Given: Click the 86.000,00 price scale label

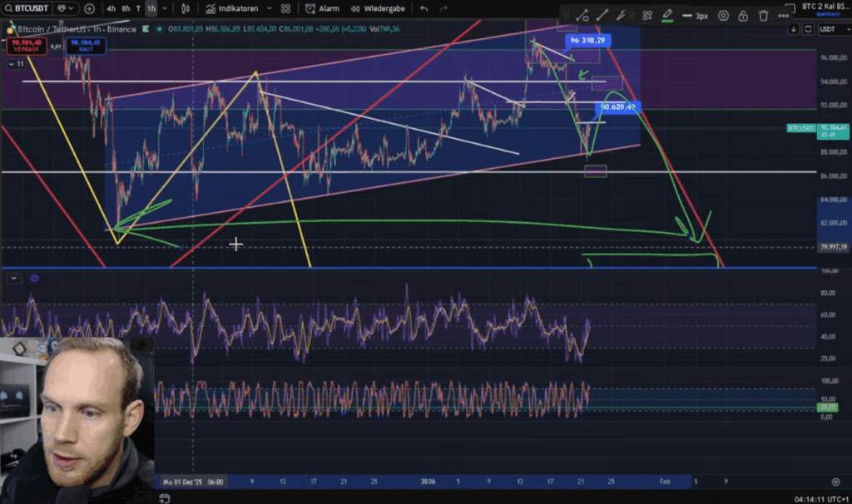Looking at the screenshot, I should [834, 176].
